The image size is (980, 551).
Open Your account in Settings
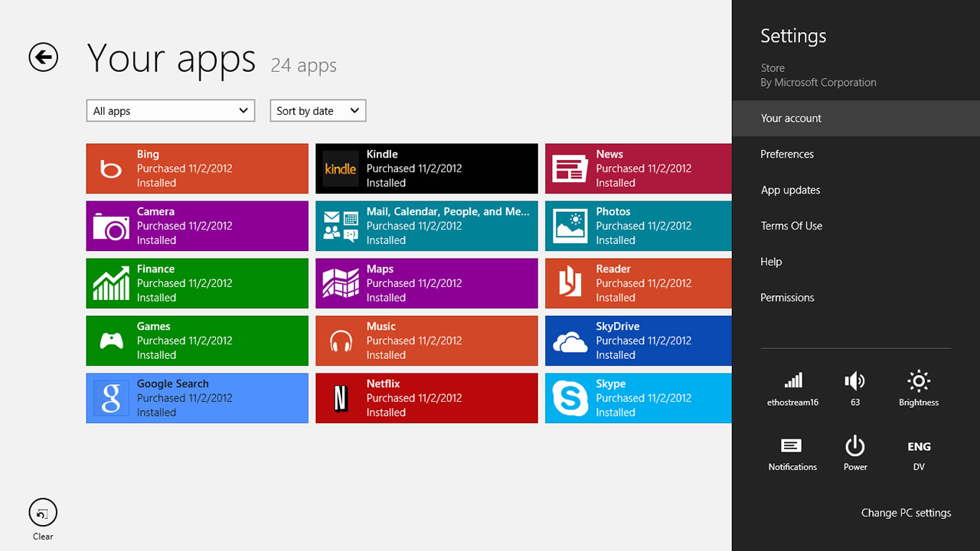tap(791, 119)
